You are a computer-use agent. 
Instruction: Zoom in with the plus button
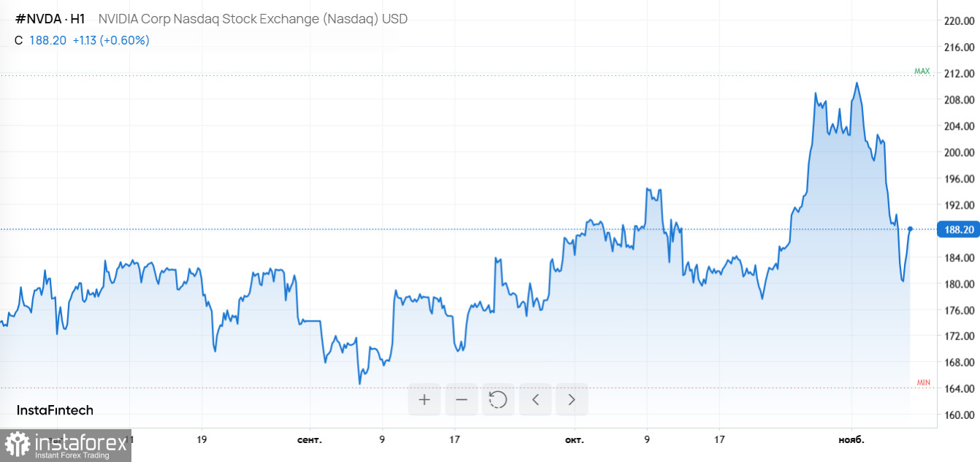pos(424,399)
